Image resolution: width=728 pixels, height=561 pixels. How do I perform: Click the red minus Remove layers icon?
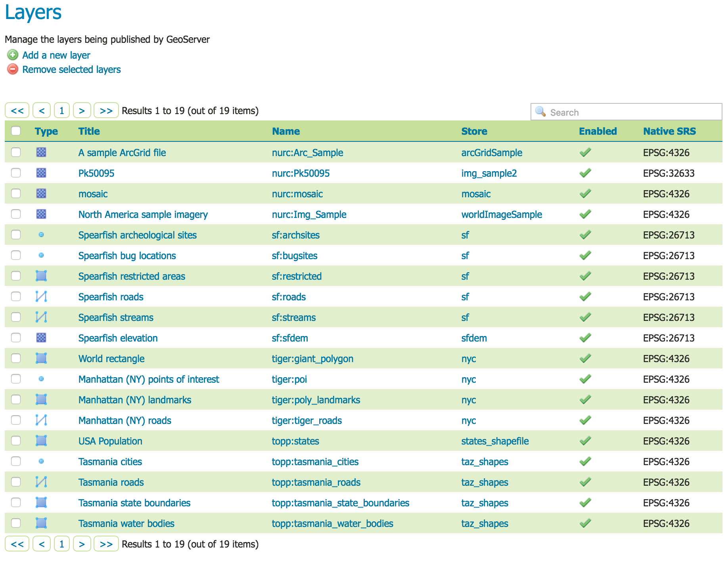coord(13,69)
